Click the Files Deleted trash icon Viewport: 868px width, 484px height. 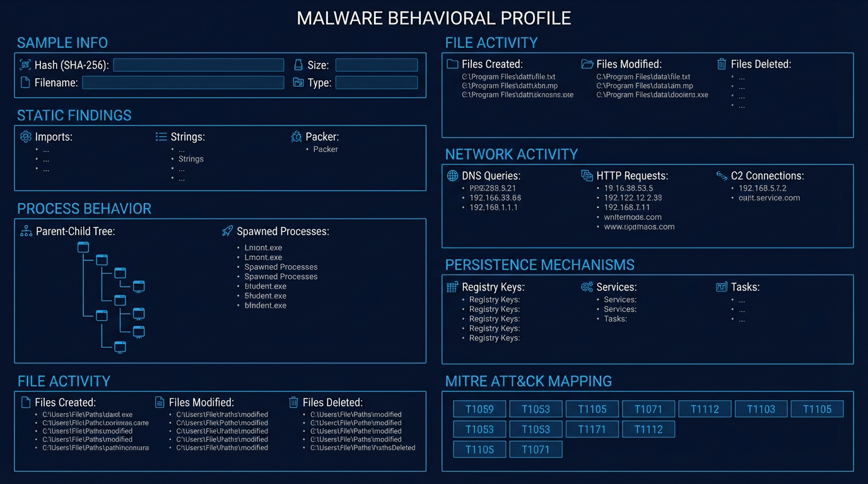(x=722, y=64)
